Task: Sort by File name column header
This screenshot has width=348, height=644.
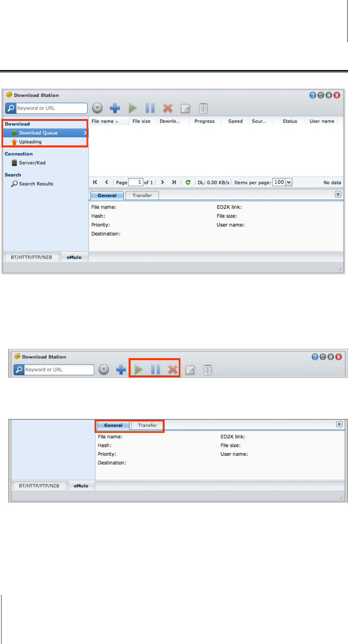Action: click(108, 121)
